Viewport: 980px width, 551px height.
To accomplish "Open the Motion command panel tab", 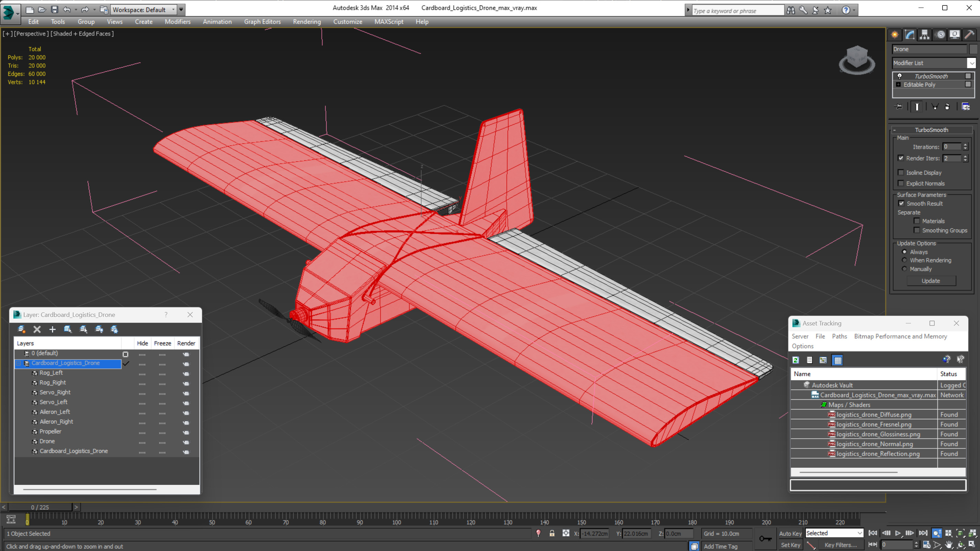I will click(x=940, y=35).
